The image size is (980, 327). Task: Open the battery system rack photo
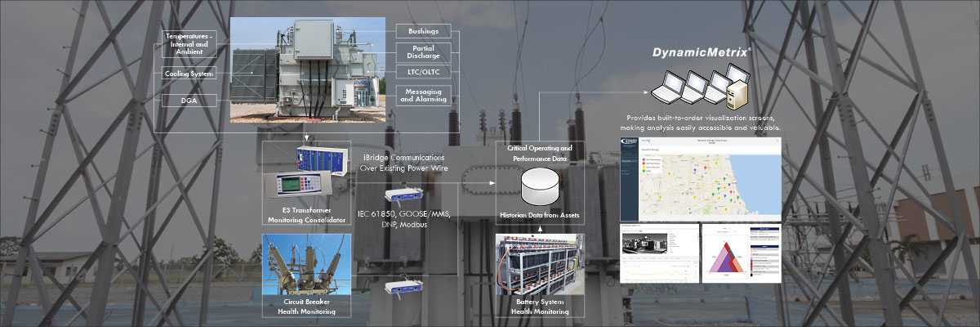(x=539, y=263)
